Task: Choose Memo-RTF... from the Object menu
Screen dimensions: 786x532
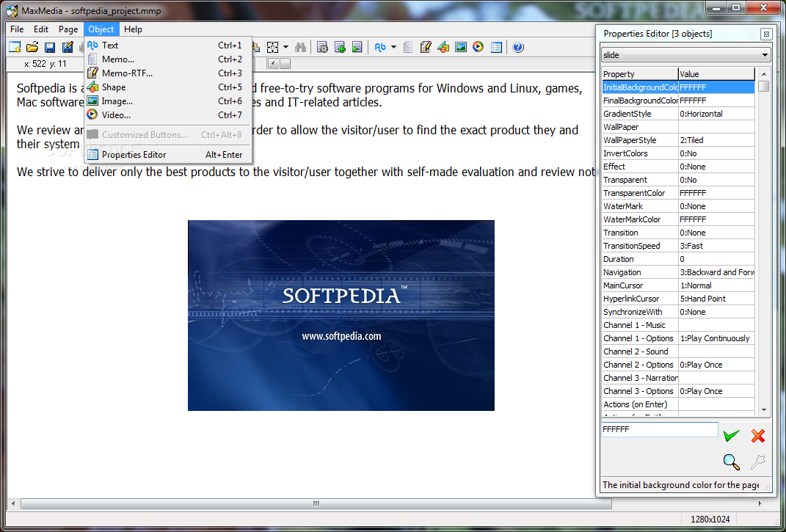Action: [168, 73]
